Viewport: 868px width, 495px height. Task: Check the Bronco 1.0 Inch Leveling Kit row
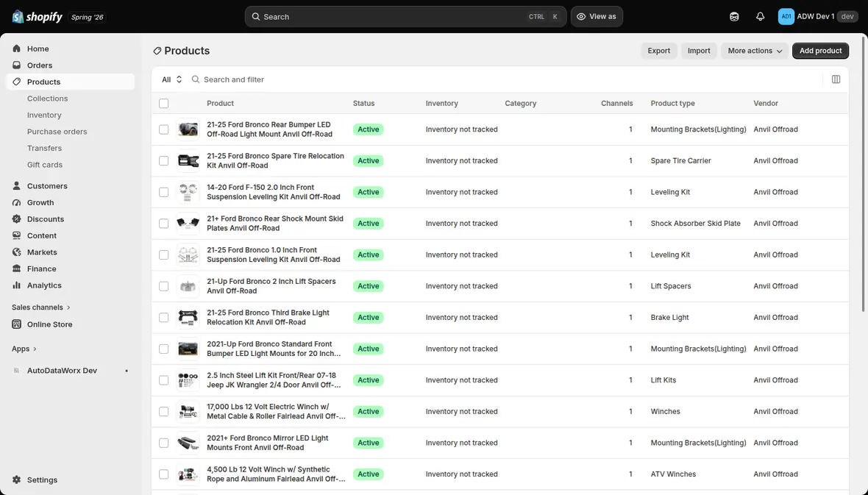[x=164, y=254]
